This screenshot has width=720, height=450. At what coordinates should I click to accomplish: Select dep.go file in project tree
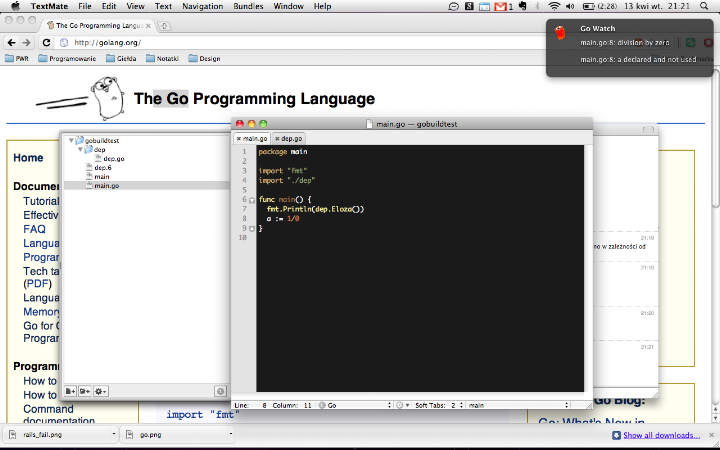(109, 158)
